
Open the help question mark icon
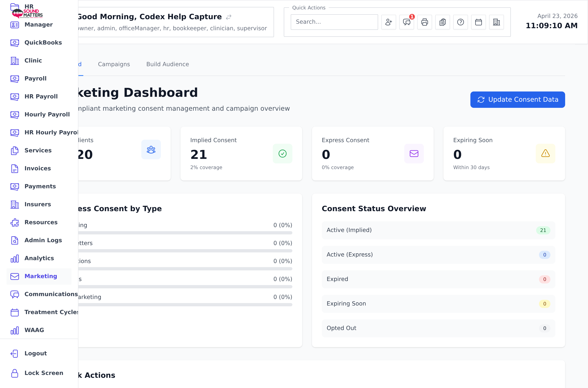460,22
